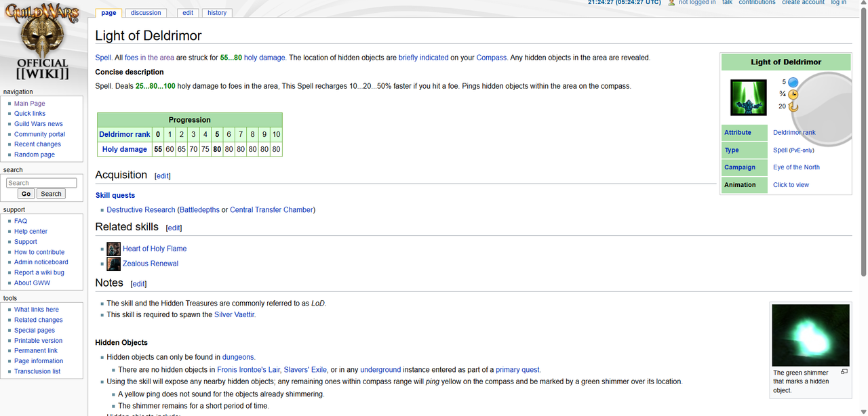Open the Fronis Irontoe's Lair link
This screenshot has height=416, width=868.
(249, 370)
